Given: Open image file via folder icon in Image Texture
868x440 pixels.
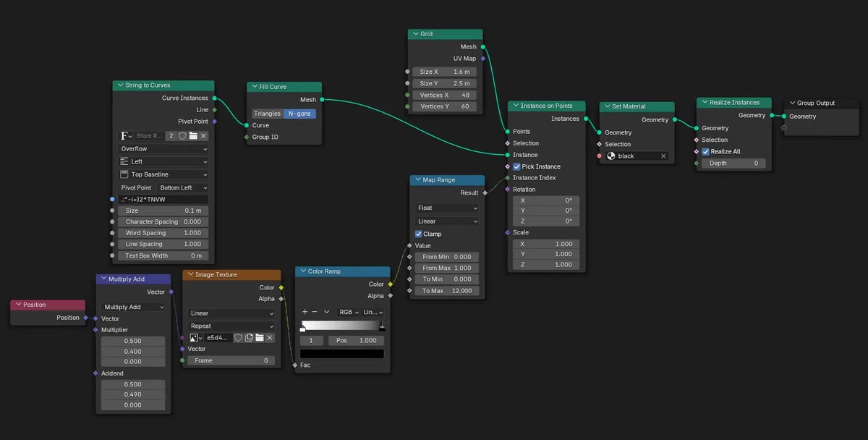Looking at the screenshot, I should coord(259,338).
